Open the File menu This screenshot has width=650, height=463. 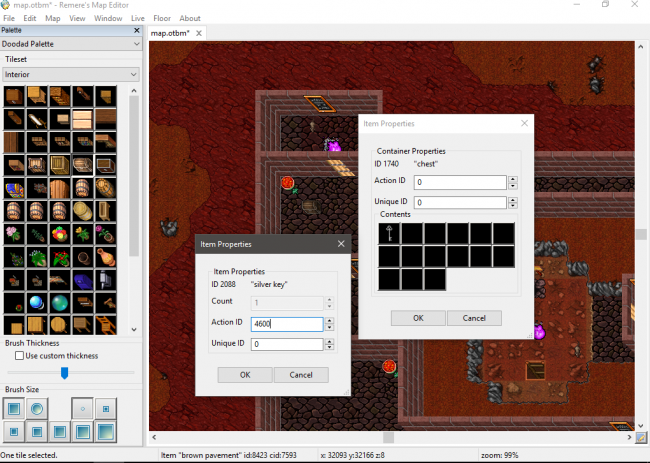[x=9, y=18]
